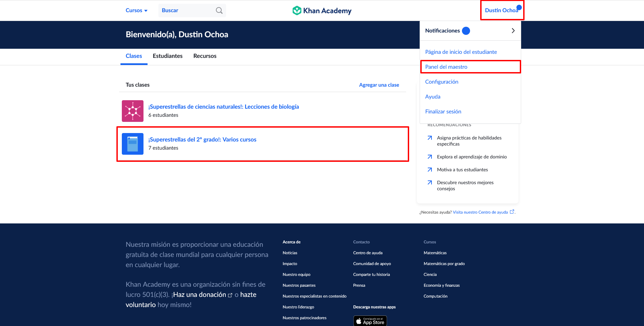The height and width of the screenshot is (326, 644).
Task: Click arrow icon beside Motiva a tus estudiantes
Action: click(x=430, y=170)
